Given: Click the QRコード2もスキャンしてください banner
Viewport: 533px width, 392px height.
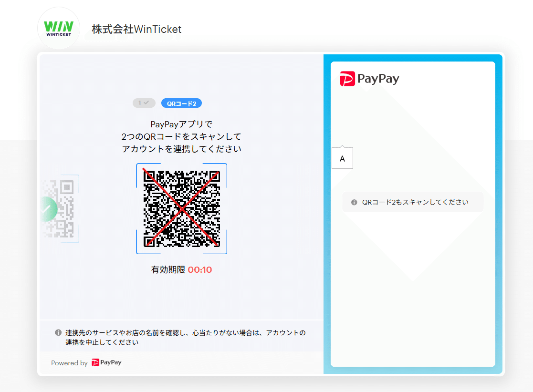Looking at the screenshot, I should click(413, 202).
